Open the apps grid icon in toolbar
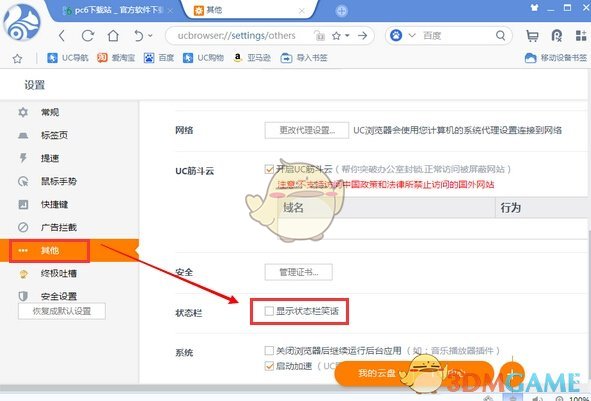 (x=581, y=35)
